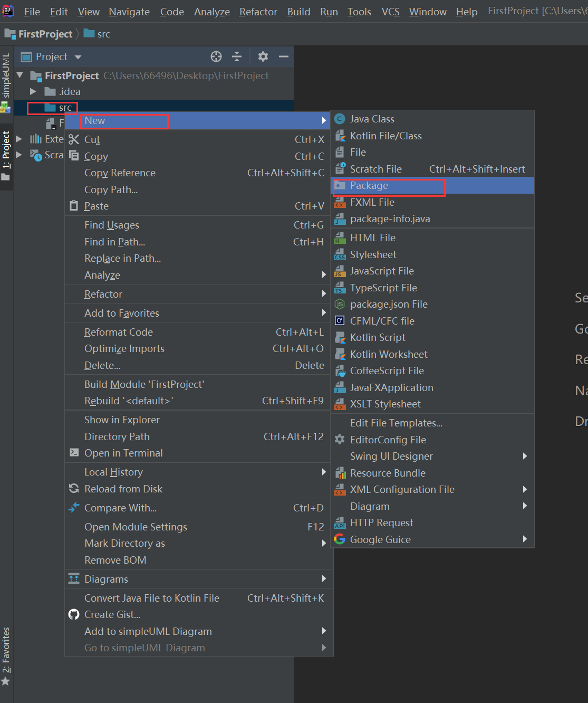Click FirstProject breadcrumb

pyautogui.click(x=39, y=34)
